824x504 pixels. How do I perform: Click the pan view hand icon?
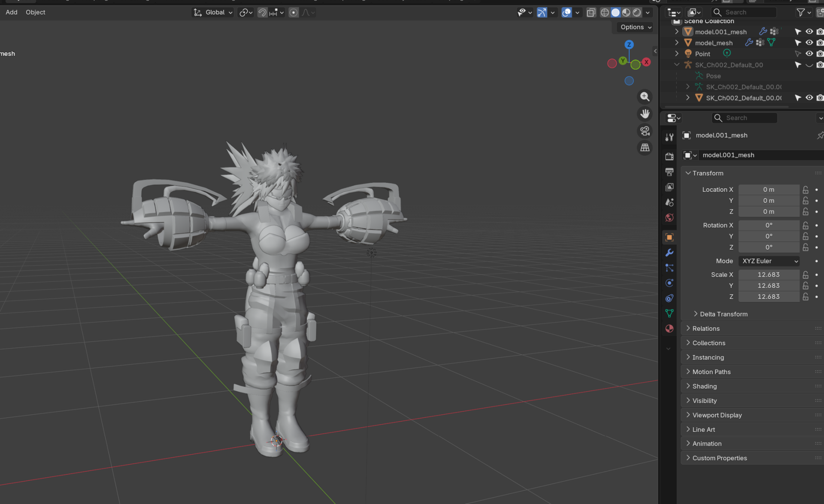click(x=645, y=114)
